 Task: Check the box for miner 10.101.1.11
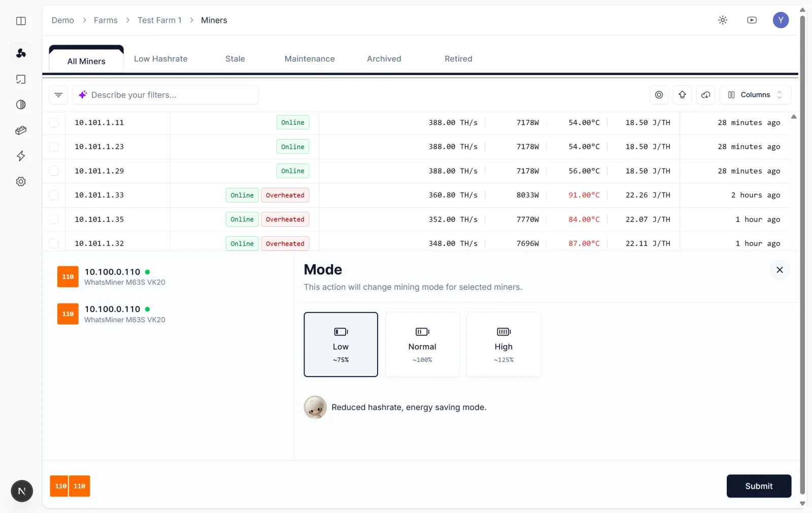pos(54,122)
